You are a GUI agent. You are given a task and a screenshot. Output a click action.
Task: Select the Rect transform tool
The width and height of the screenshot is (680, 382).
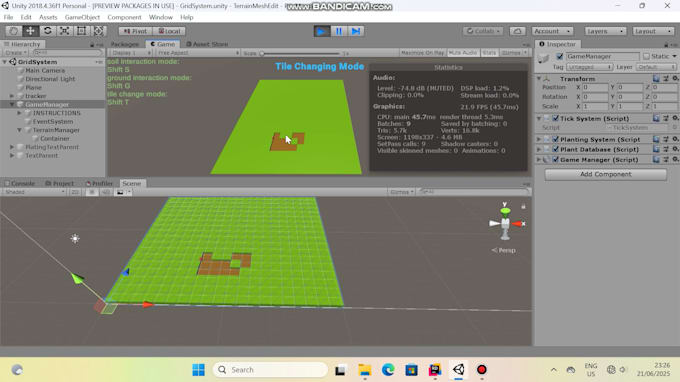[x=81, y=31]
